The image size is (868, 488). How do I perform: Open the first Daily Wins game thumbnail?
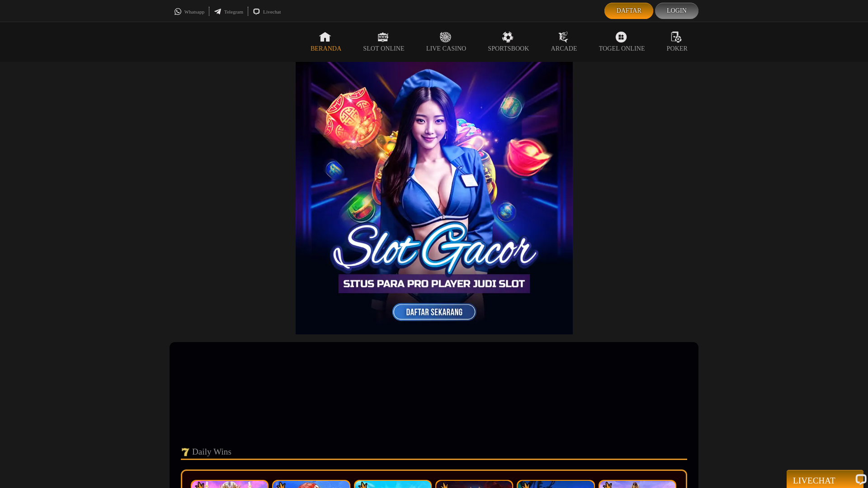pyautogui.click(x=230, y=484)
